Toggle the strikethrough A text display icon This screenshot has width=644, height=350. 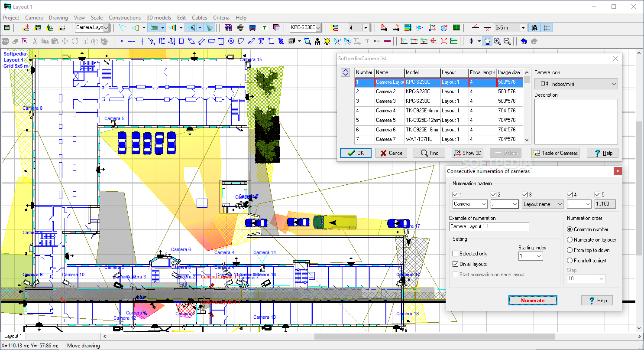click(535, 28)
